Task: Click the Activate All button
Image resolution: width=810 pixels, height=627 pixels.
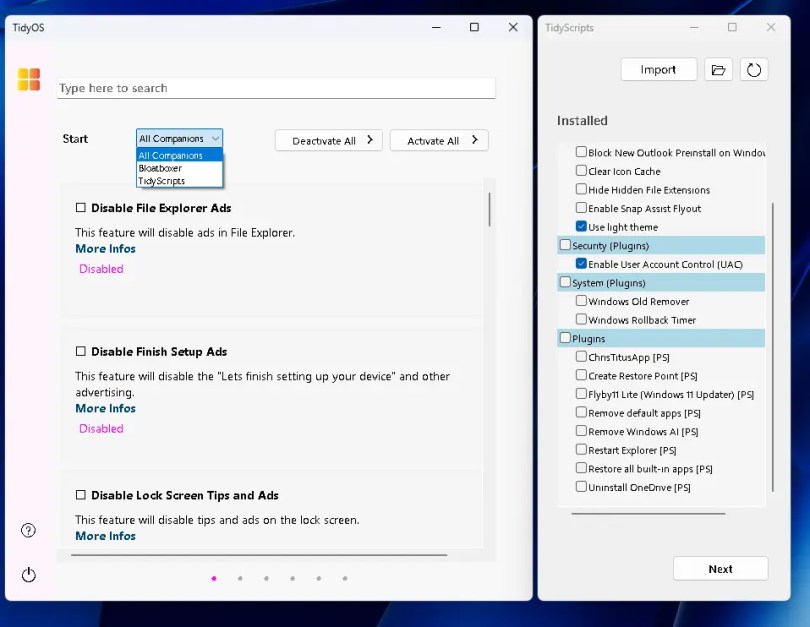Action: (x=439, y=140)
